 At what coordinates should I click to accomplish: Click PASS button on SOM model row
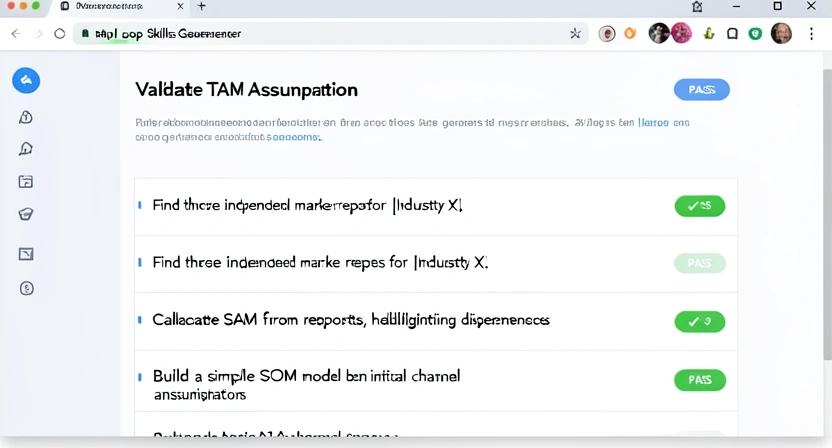699,380
